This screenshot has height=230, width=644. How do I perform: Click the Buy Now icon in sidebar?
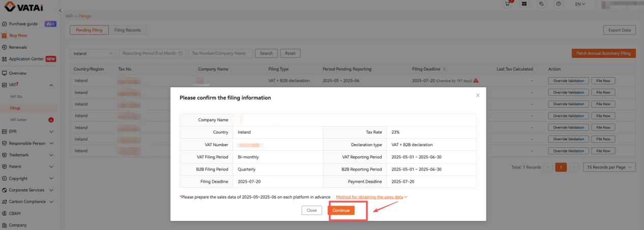pyautogui.click(x=5, y=36)
